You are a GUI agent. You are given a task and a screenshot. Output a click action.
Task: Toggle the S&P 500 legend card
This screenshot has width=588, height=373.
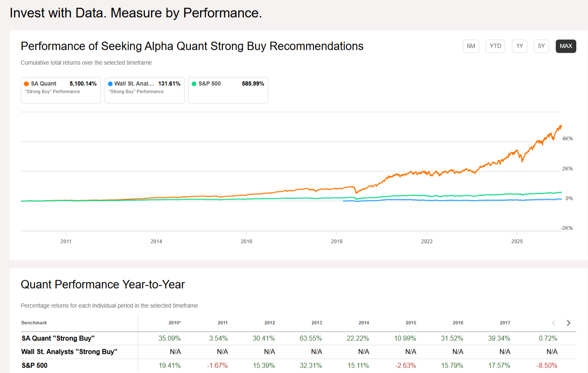click(x=228, y=90)
